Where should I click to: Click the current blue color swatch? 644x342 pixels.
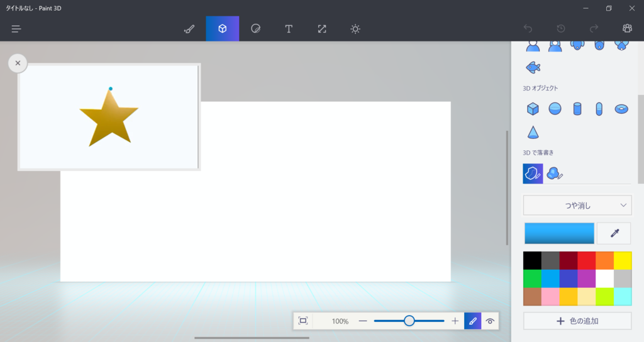coord(559,233)
